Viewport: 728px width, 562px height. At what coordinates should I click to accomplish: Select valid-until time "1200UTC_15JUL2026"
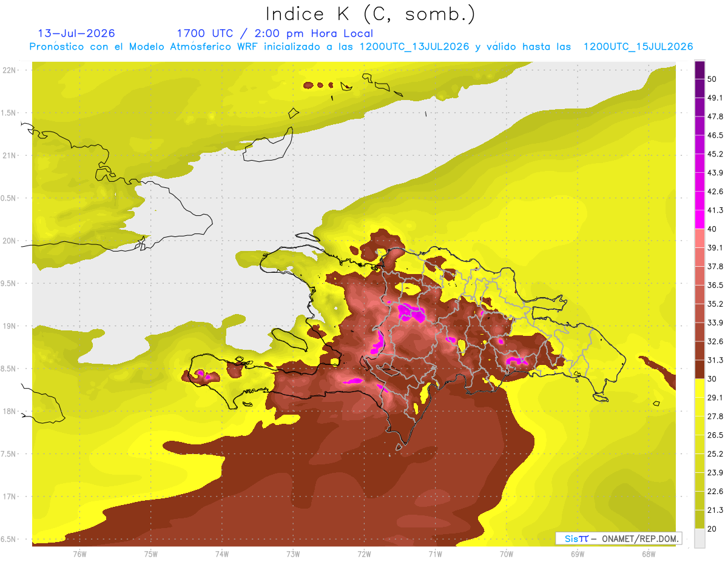tap(638, 47)
